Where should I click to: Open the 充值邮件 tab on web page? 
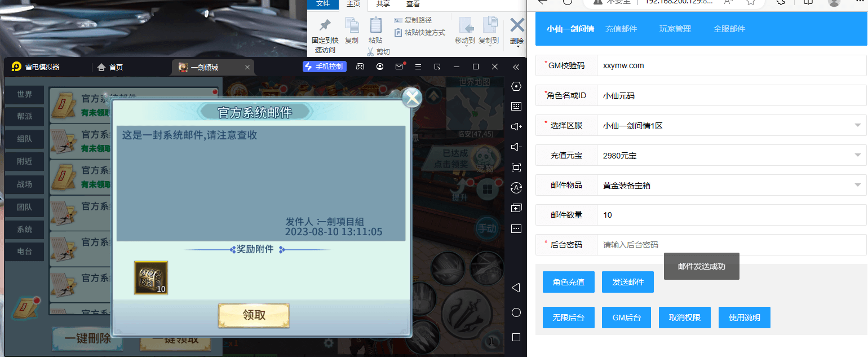pos(621,29)
